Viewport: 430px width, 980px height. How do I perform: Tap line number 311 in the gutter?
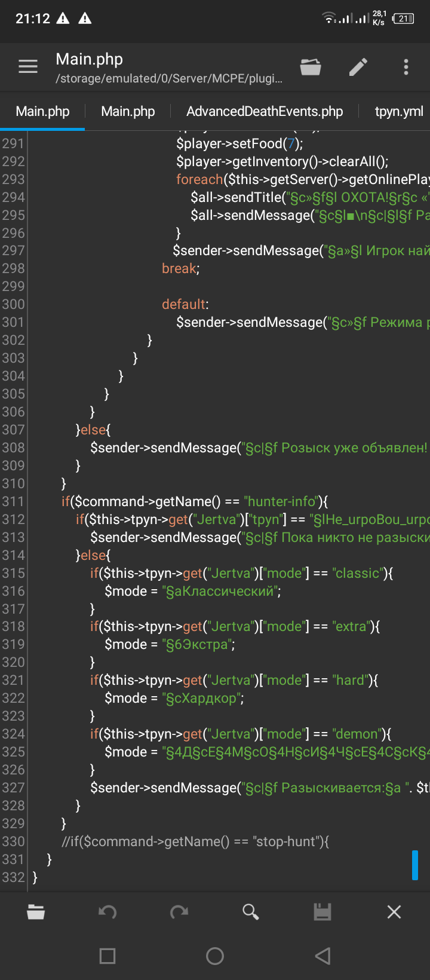click(x=13, y=502)
